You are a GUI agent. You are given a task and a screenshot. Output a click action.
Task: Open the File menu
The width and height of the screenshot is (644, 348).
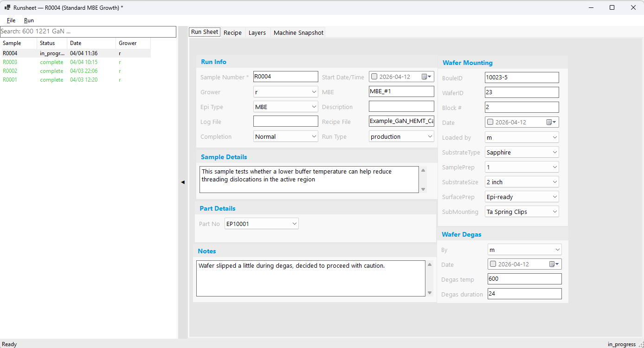click(x=11, y=20)
